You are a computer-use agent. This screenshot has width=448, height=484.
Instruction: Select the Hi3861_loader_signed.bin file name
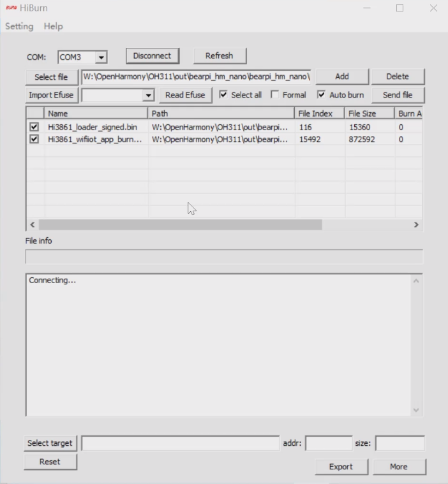point(93,127)
